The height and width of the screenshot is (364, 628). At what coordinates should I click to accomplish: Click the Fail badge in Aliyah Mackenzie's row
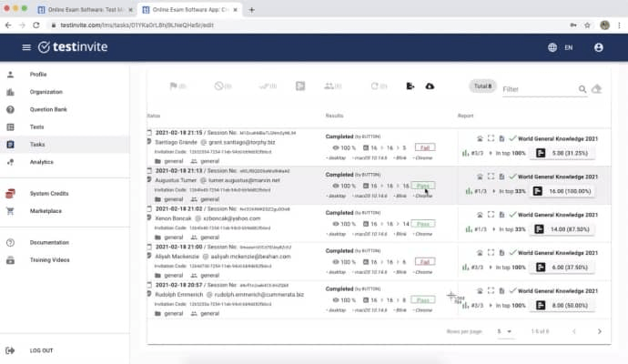425,262
